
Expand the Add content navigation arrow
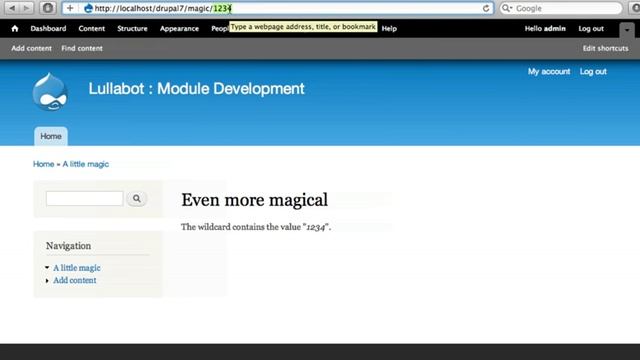[47, 281]
